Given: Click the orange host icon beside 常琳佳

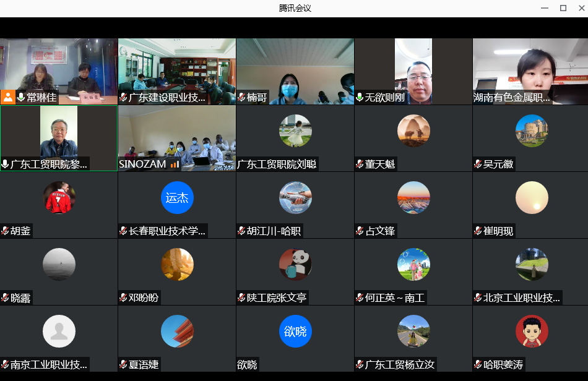Looking at the screenshot, I should [x=8, y=97].
